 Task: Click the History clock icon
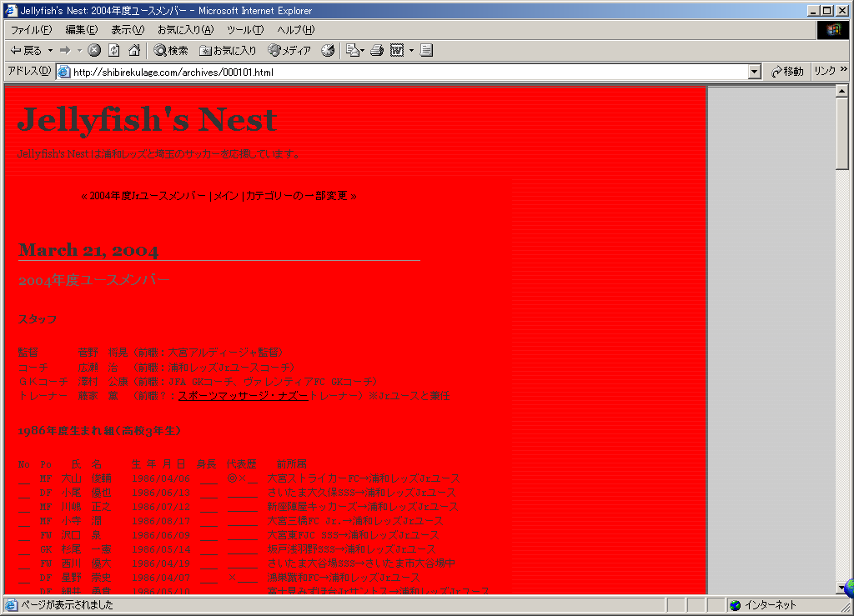point(327,51)
